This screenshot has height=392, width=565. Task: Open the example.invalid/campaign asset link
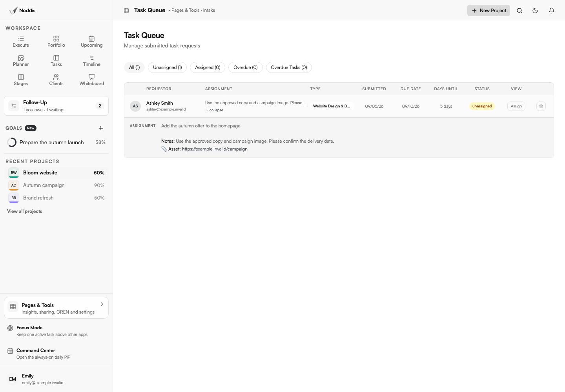pos(215,149)
